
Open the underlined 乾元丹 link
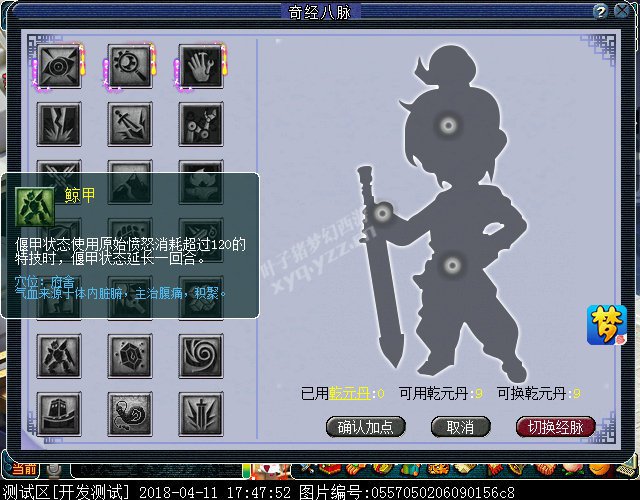coord(349,393)
